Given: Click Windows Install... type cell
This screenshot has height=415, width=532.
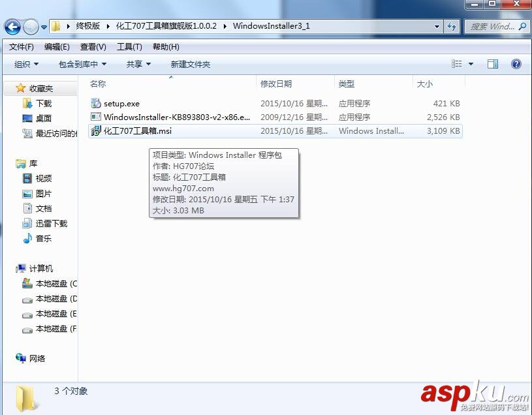Looking at the screenshot, I should click(x=371, y=131).
